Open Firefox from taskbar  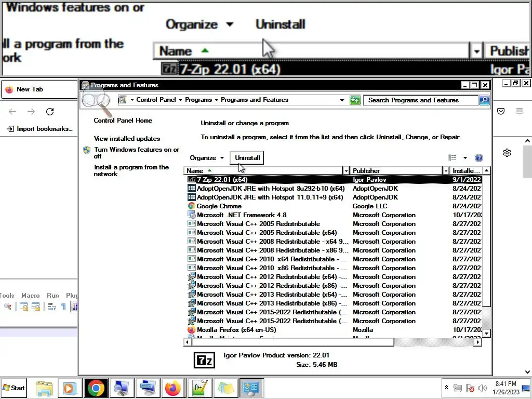coord(173,388)
